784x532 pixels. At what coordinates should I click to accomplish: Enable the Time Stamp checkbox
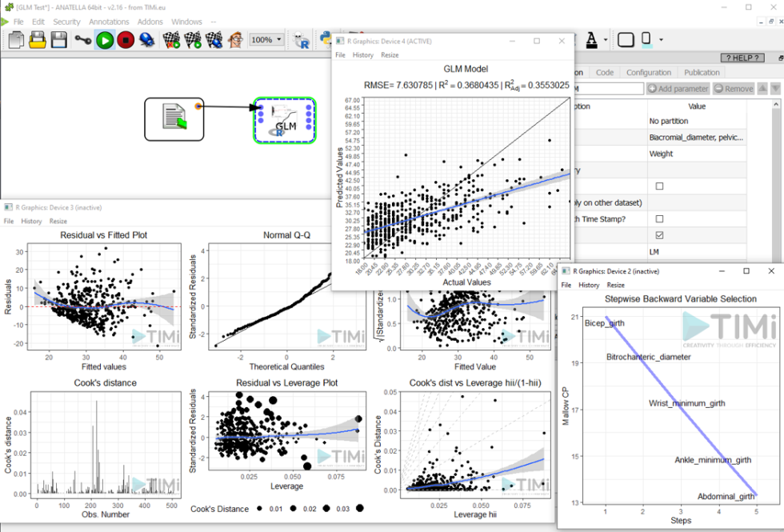(659, 218)
